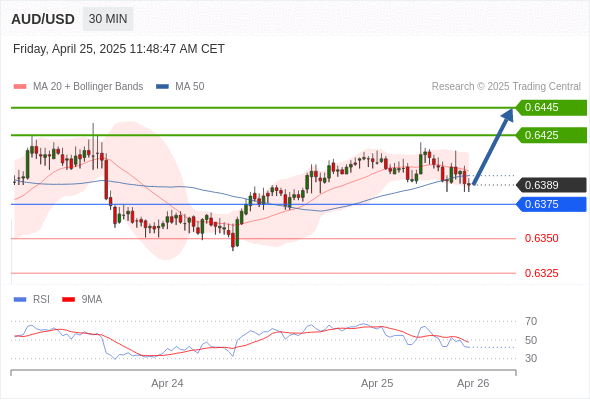590x400 pixels.
Task: Click the Research © 2025 Trading Central credit
Action: tap(506, 87)
